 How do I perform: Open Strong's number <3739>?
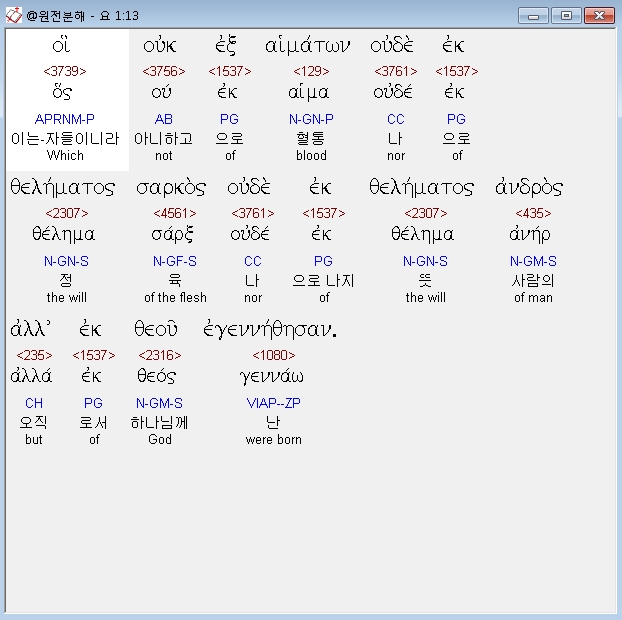click(65, 71)
